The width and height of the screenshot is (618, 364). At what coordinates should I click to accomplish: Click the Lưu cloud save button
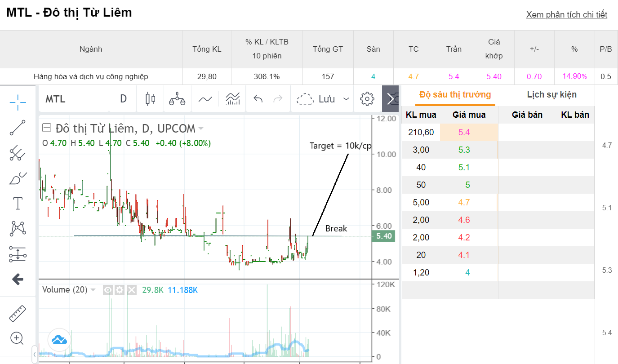[316, 99]
